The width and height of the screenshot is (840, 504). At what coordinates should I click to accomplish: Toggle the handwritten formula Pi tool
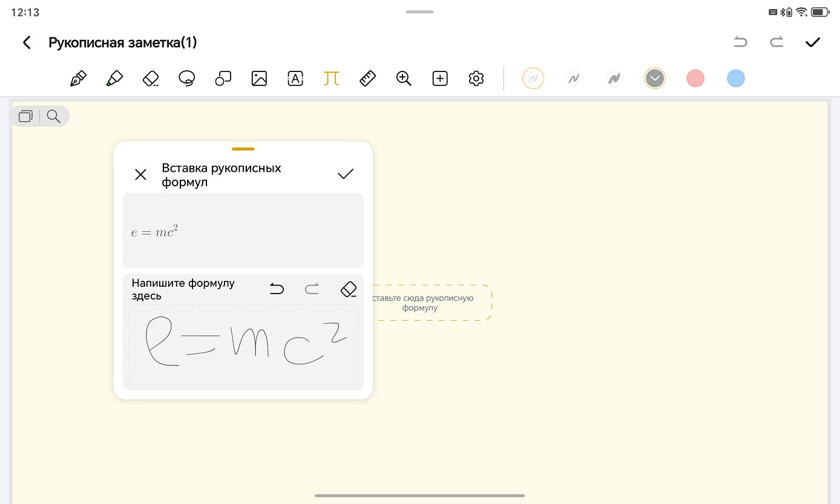[x=331, y=79]
